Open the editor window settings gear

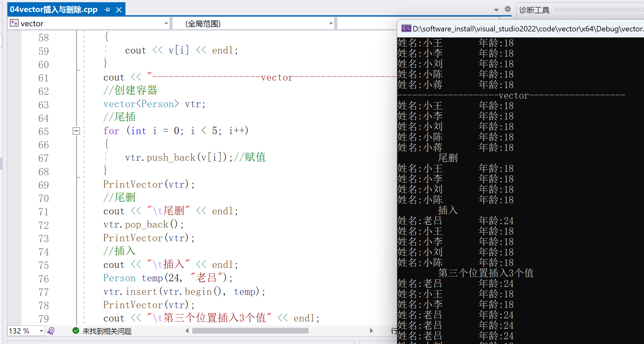[507, 9]
